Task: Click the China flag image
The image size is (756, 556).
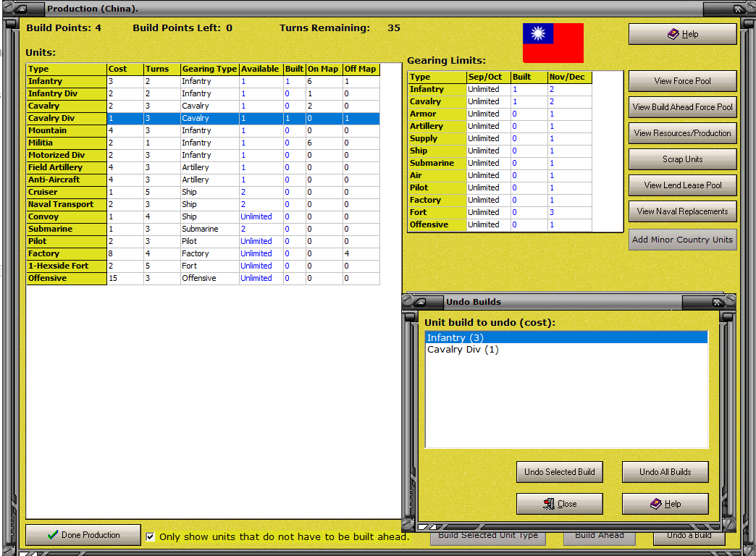Action: (553, 43)
